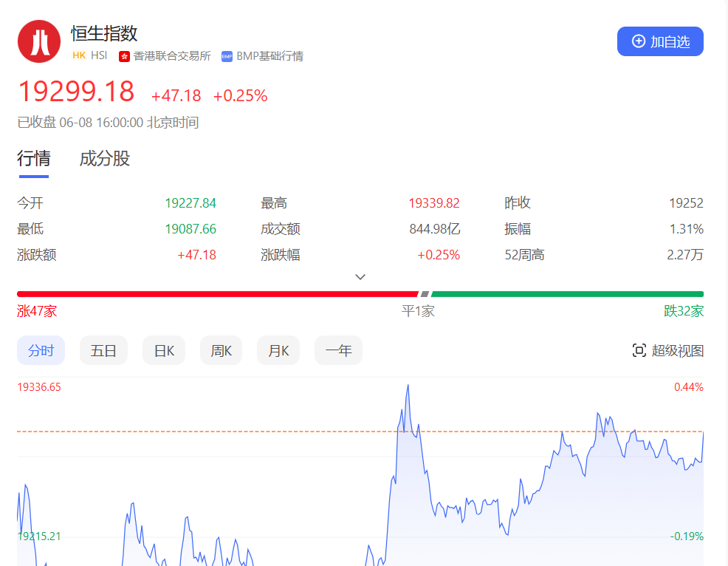
Task: Select the 月K chart period
Action: click(x=278, y=350)
